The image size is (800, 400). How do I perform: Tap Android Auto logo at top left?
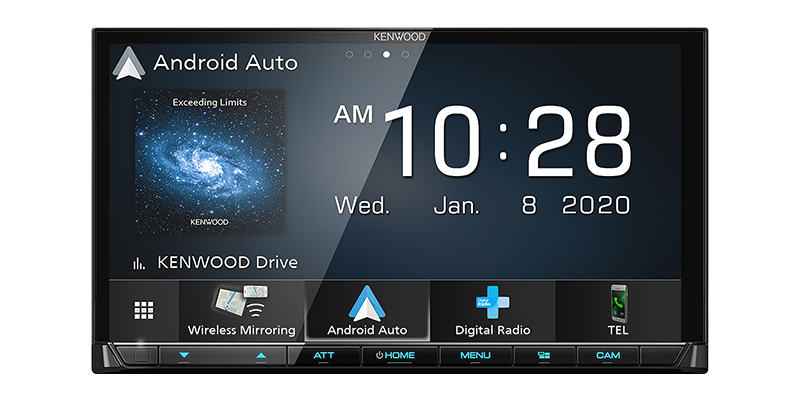126,62
